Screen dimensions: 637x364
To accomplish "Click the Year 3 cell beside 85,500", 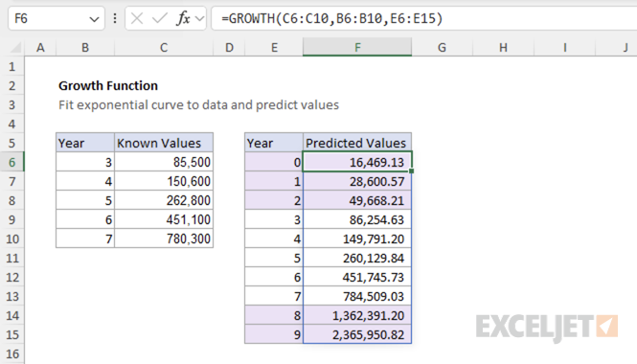I will [x=85, y=162].
